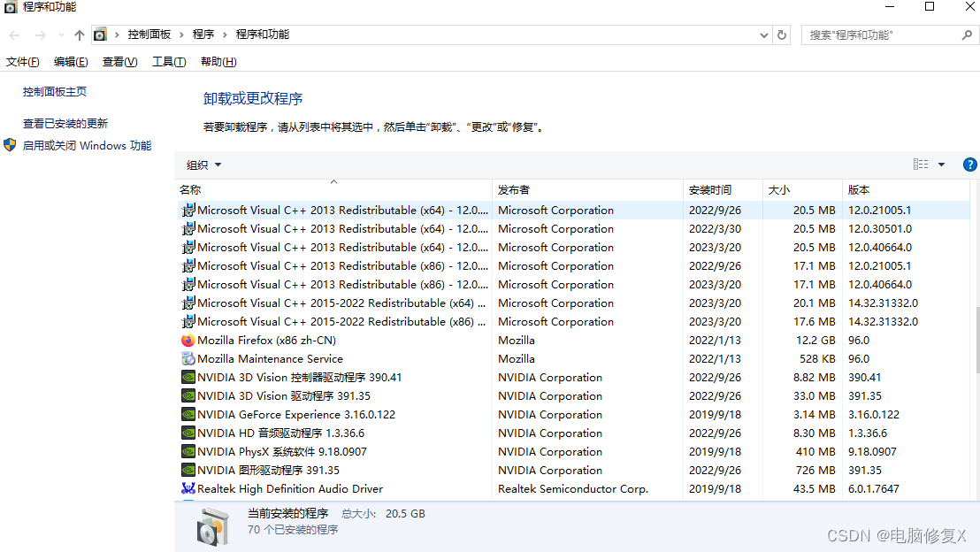980x552 pixels.
Task: Click the 528 KB size cell
Action: (x=817, y=359)
